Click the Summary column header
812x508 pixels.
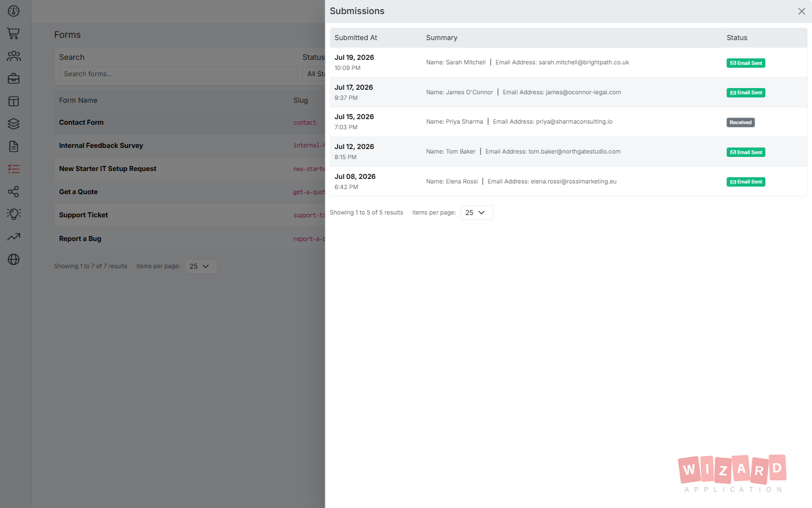(x=442, y=38)
